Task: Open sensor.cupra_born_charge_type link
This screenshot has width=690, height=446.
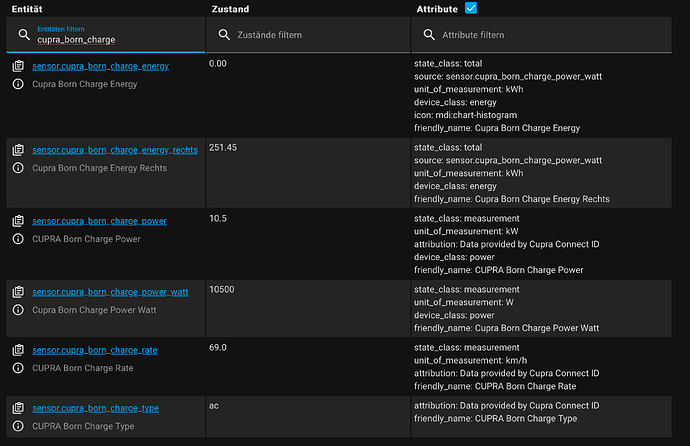Action: click(x=95, y=408)
